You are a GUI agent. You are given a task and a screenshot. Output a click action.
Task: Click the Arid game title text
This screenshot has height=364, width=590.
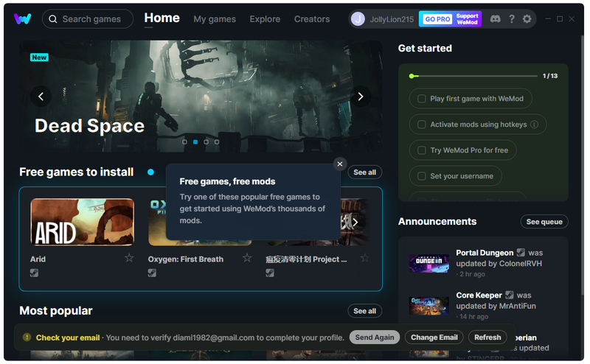click(38, 259)
